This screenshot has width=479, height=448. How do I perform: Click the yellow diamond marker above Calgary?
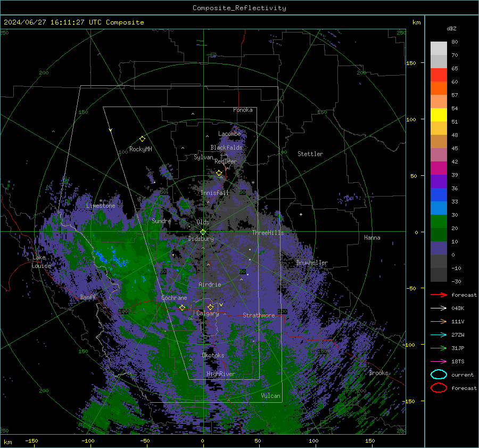pyautogui.click(x=210, y=307)
